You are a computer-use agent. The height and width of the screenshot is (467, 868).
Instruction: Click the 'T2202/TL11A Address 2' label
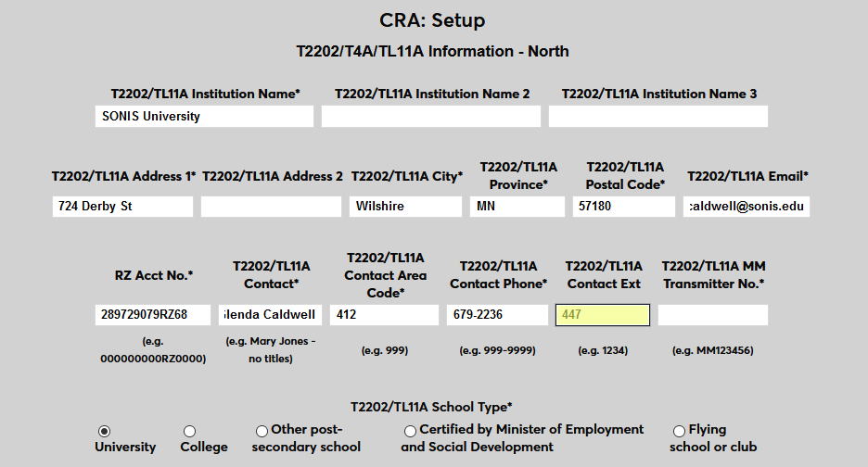point(273,176)
